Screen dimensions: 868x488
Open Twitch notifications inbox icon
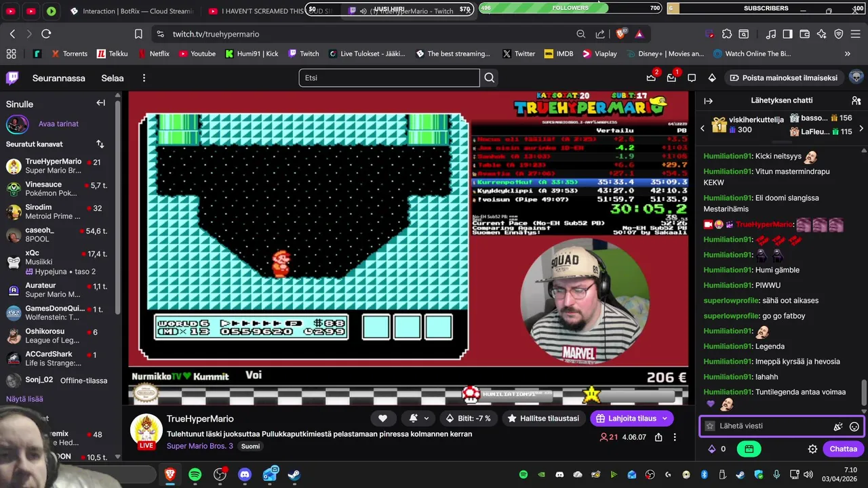coord(671,78)
